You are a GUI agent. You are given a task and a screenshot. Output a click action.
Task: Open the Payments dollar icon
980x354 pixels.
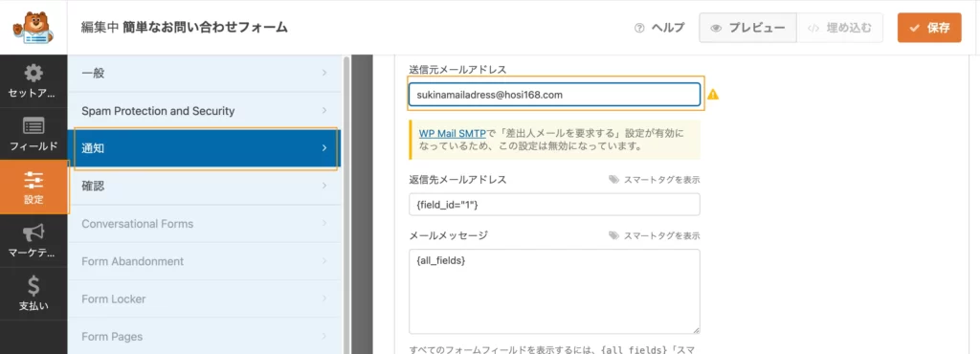(33, 286)
